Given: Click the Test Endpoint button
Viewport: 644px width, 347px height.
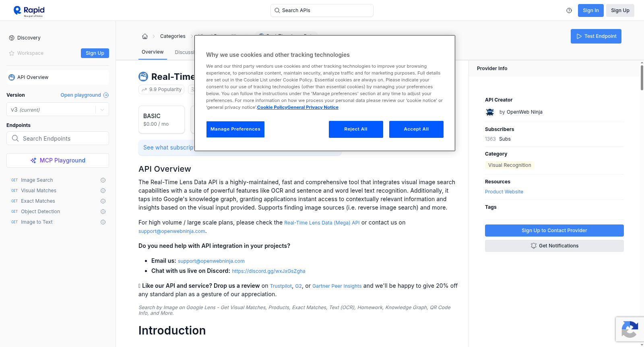Looking at the screenshot, I should tap(596, 36).
